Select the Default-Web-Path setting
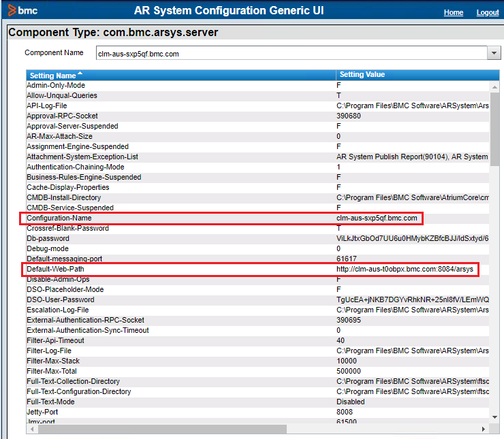 (55, 269)
